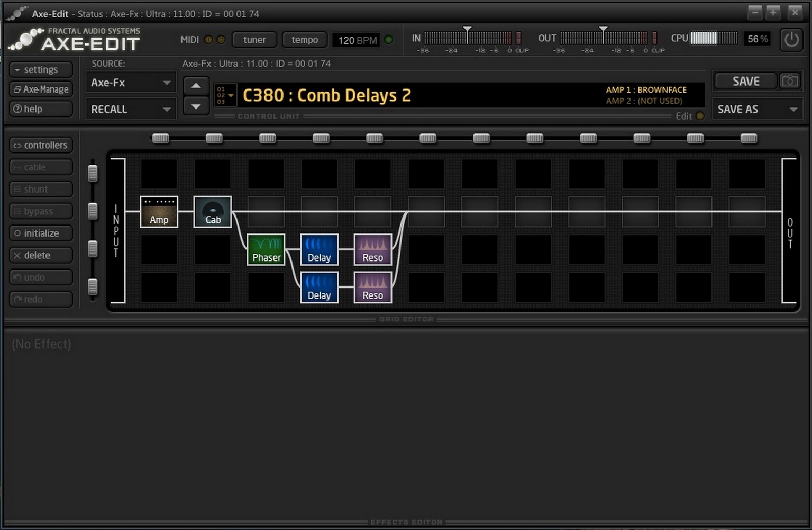Click the top row handle at grid left
The width and height of the screenshot is (812, 530).
[x=93, y=173]
